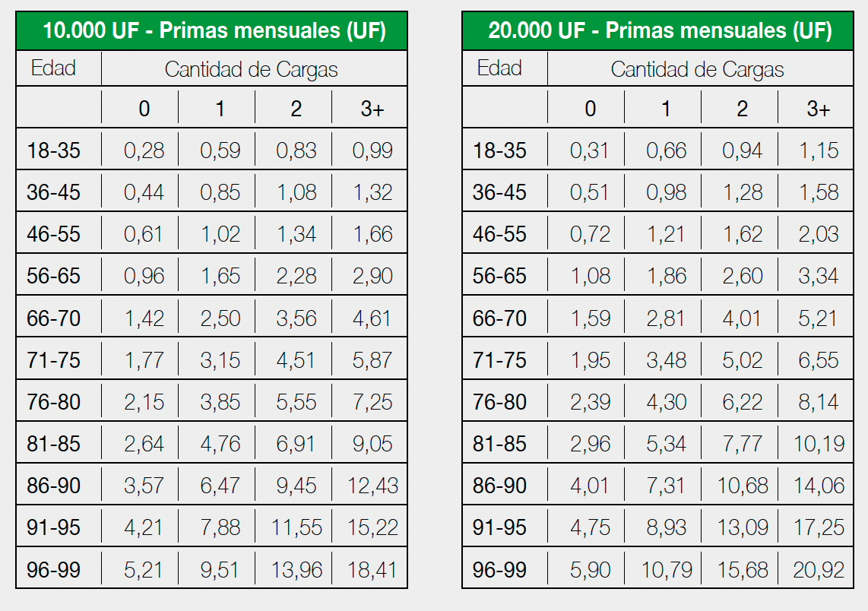The height and width of the screenshot is (611, 868).
Task: Select the 20,92 premium value
Action: click(819, 569)
